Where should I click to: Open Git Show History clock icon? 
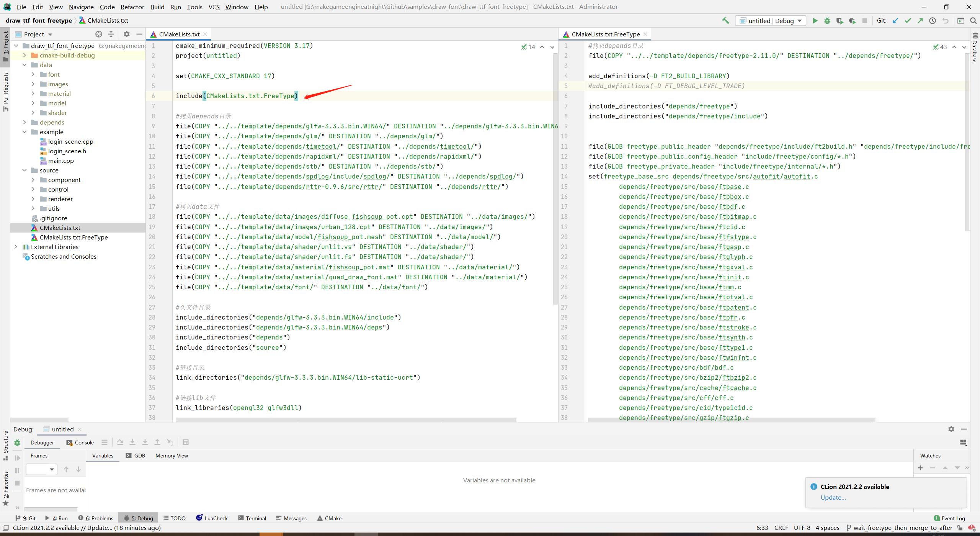933,21
